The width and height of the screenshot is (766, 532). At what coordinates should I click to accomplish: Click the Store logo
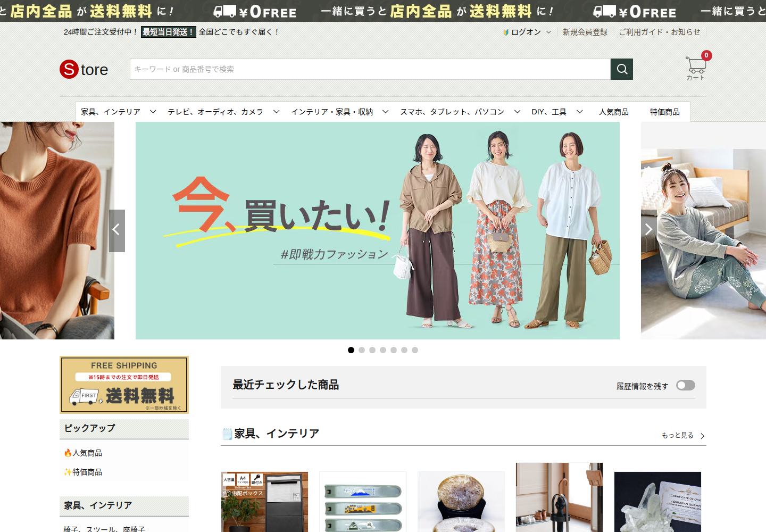click(x=84, y=69)
